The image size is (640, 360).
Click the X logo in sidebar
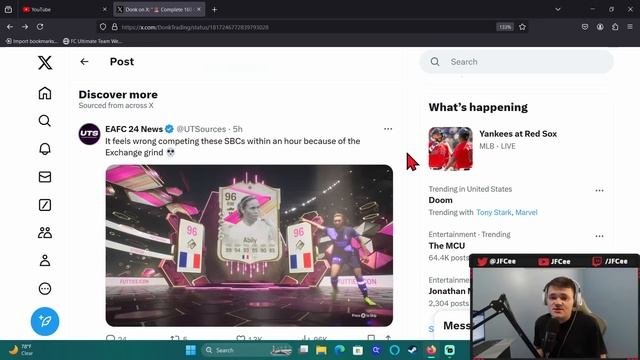click(x=45, y=62)
